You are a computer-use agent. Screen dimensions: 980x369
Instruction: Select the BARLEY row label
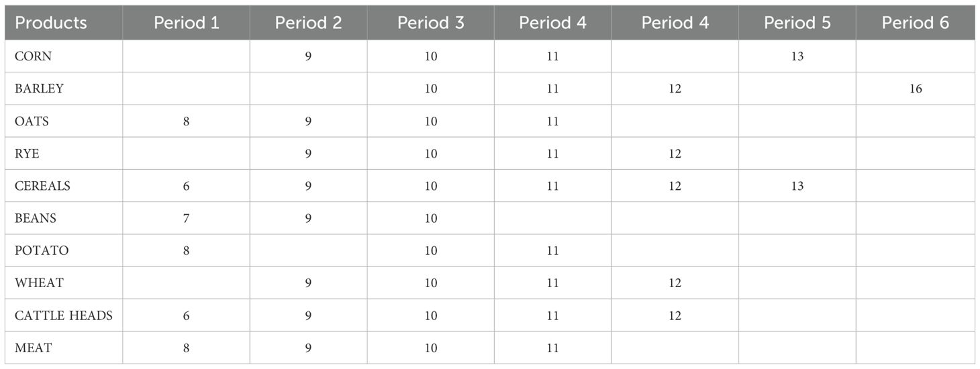pyautogui.click(x=39, y=89)
